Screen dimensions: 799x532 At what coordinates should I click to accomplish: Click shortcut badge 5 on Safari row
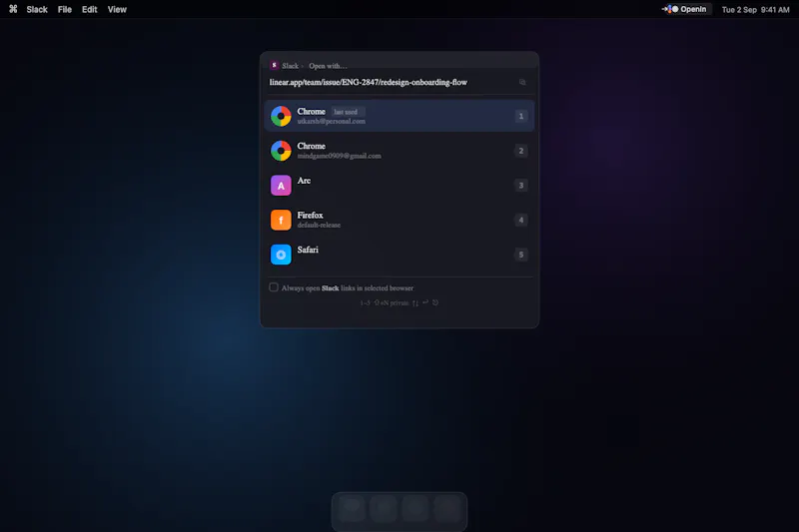520,255
